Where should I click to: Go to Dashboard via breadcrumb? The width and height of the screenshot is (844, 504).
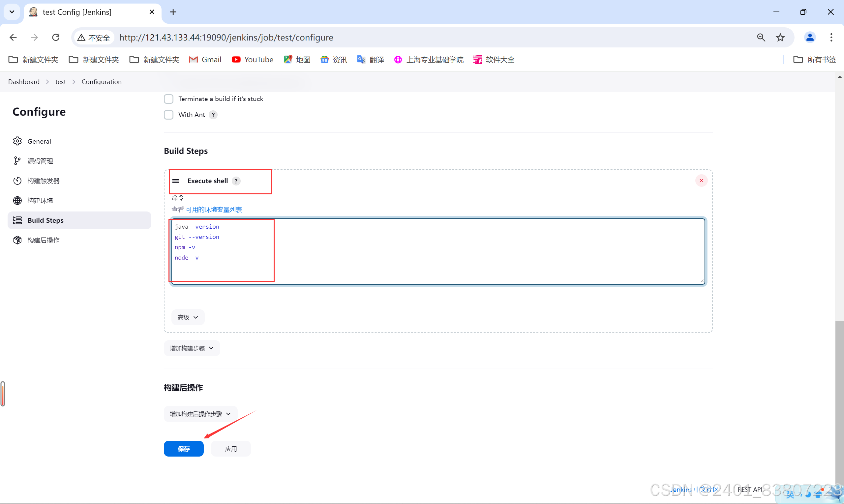pyautogui.click(x=23, y=81)
